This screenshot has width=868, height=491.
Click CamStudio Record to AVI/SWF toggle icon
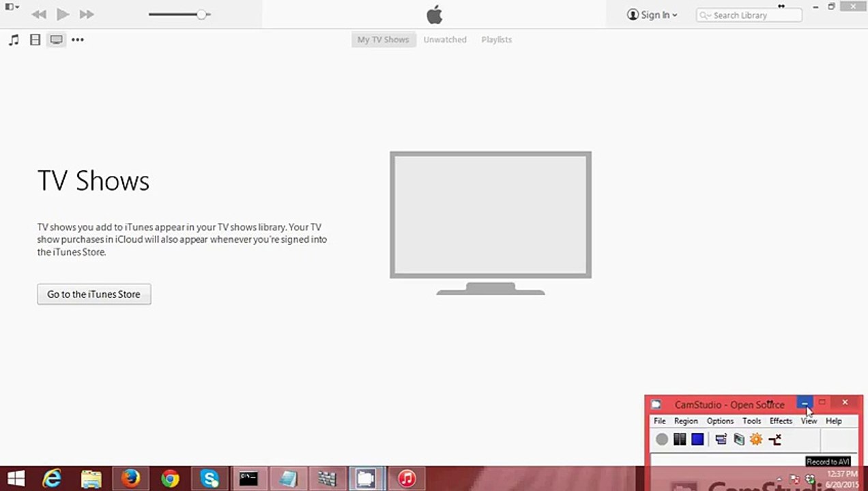pyautogui.click(x=775, y=439)
